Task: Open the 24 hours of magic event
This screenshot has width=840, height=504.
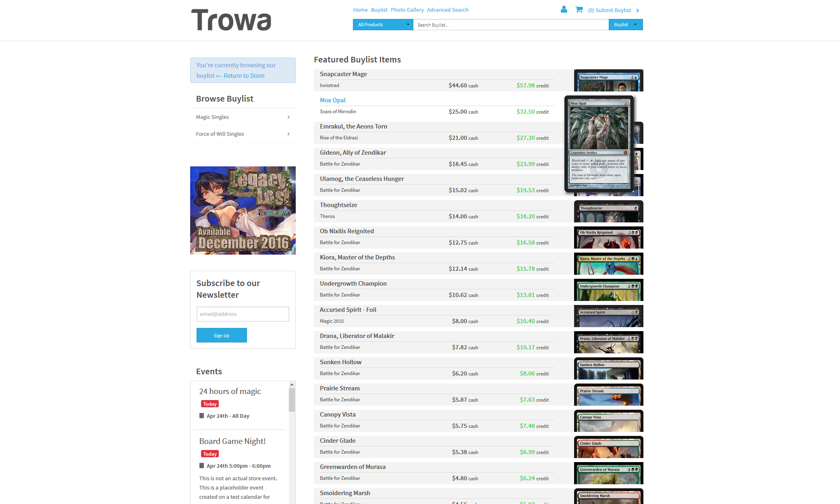Action: point(230,391)
